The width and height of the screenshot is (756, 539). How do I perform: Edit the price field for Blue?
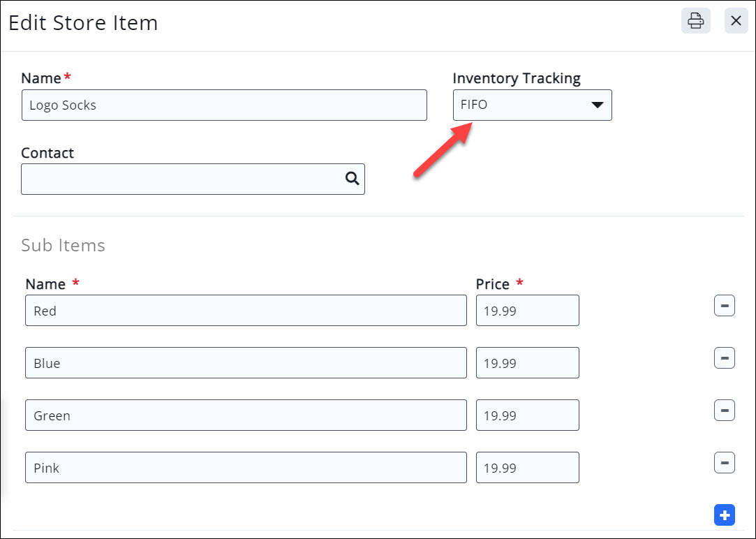pos(527,363)
